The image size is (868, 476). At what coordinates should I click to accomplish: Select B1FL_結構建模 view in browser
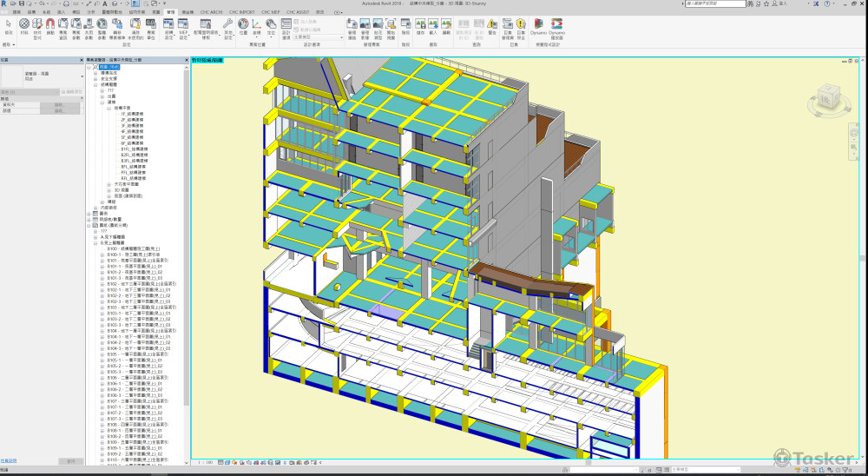[132, 149]
